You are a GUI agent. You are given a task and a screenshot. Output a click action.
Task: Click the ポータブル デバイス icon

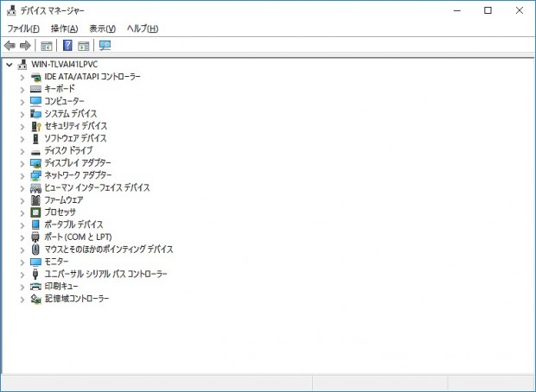(x=35, y=224)
